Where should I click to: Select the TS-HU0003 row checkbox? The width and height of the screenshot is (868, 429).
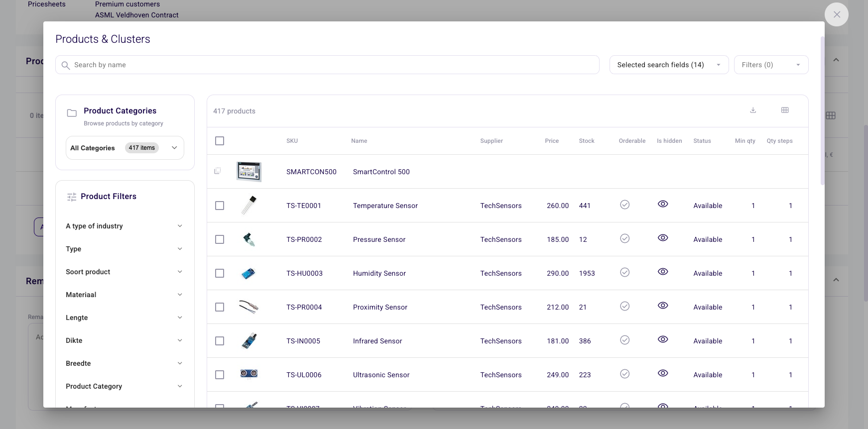click(x=220, y=273)
